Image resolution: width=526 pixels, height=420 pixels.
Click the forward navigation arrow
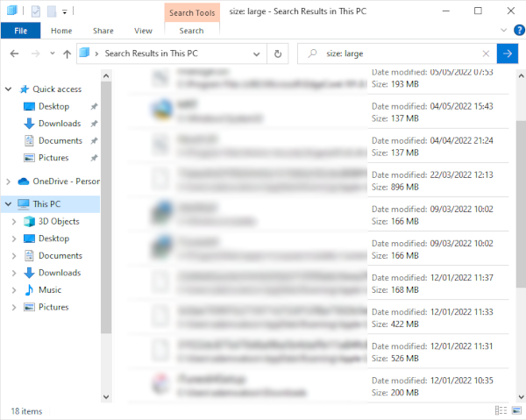point(36,53)
